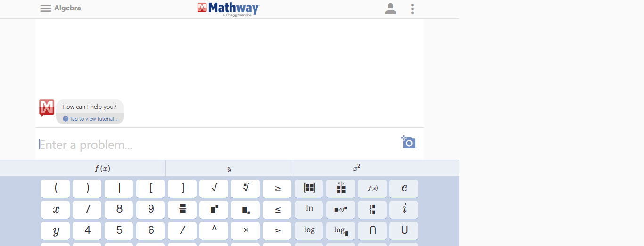Screen dimensions: 644x246
Task: Insert the greater than sign
Action: coord(277,231)
